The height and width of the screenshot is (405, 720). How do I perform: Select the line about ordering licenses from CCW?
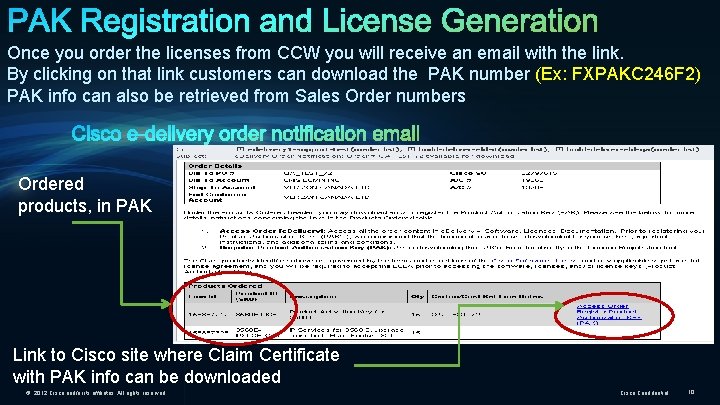pos(315,53)
